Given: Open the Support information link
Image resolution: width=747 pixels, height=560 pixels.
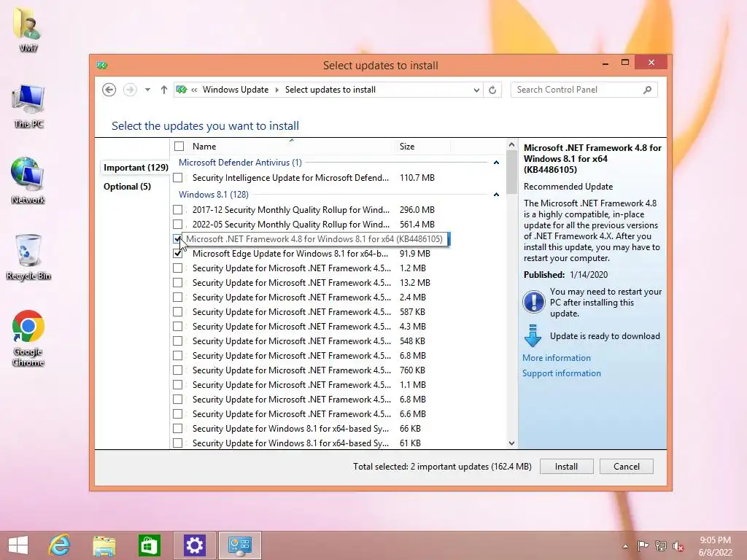Looking at the screenshot, I should (x=561, y=373).
